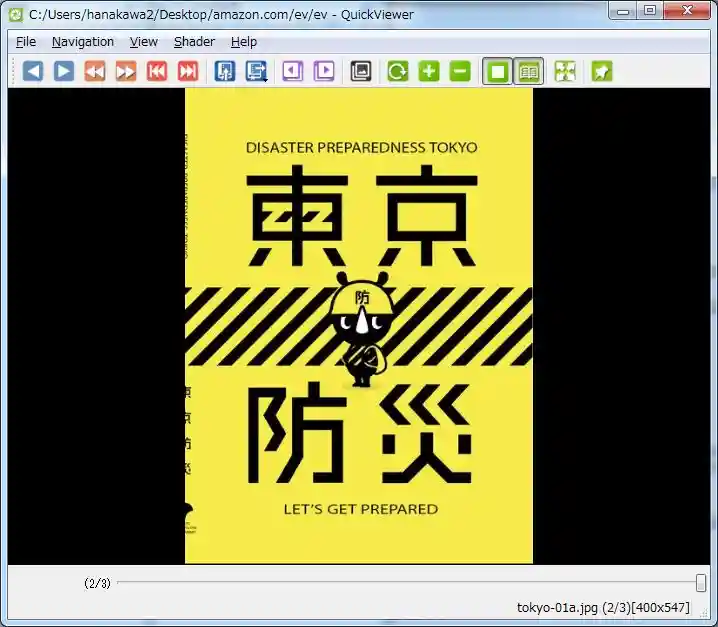The image size is (718, 627).
Task: Click the page slider handle
Action: 701,583
